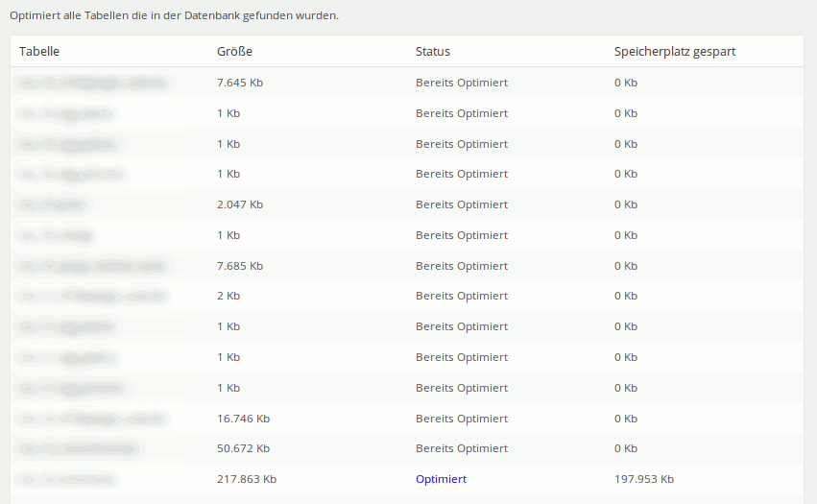817x504 pixels.
Task: Click the 197.953 Kb saved space value
Action: pyautogui.click(x=643, y=479)
